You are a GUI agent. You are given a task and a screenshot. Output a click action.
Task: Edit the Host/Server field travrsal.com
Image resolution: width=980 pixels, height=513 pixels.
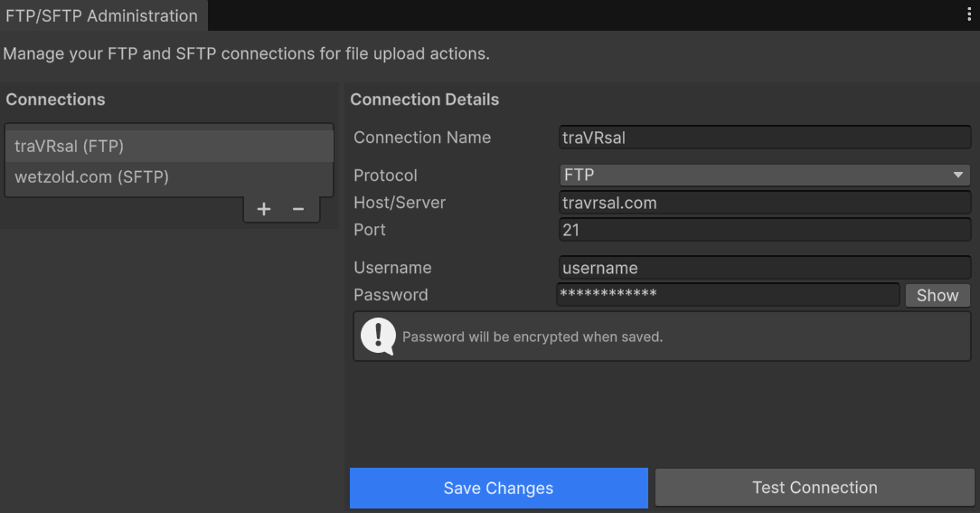tap(765, 203)
